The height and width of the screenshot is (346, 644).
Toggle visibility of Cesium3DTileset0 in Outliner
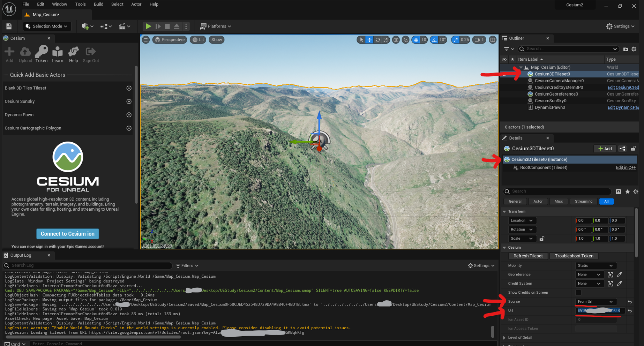click(504, 74)
